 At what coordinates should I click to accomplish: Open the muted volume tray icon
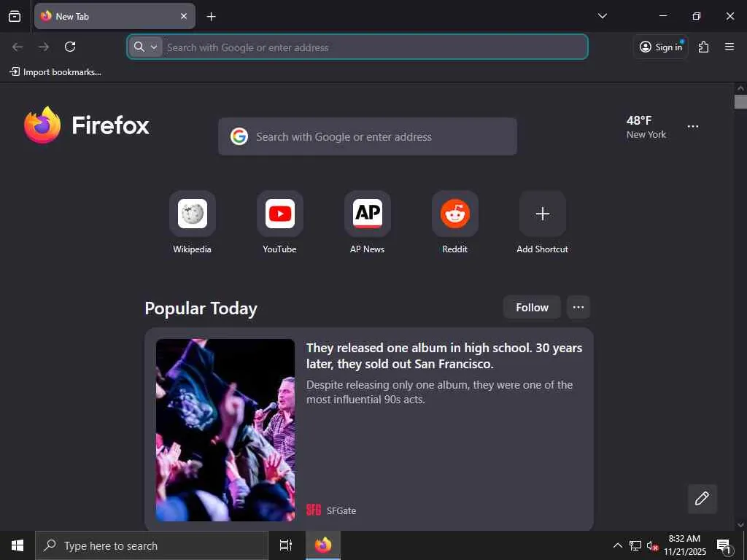[651, 545]
